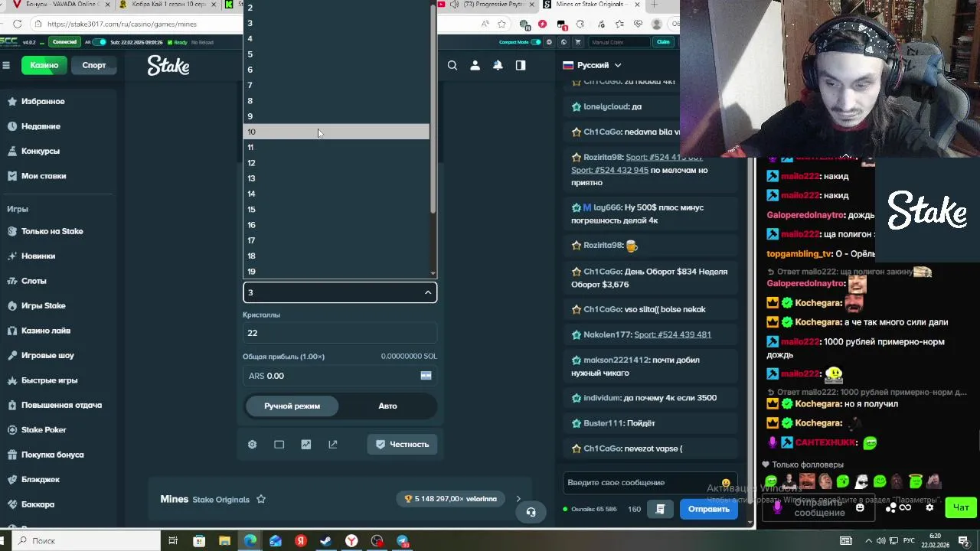The height and width of the screenshot is (551, 980).
Task: Open stream chat emote picker
Action: [860, 507]
